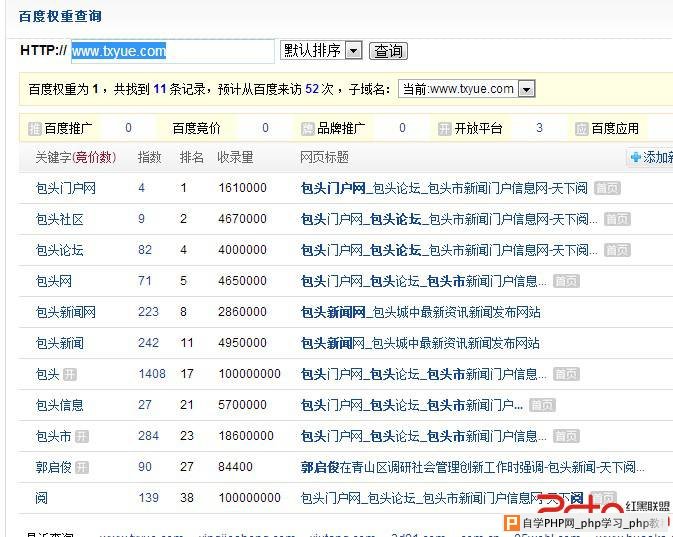The image size is (673, 537).
Task: Open page title link for 包头门户网 row
Action: (444, 188)
